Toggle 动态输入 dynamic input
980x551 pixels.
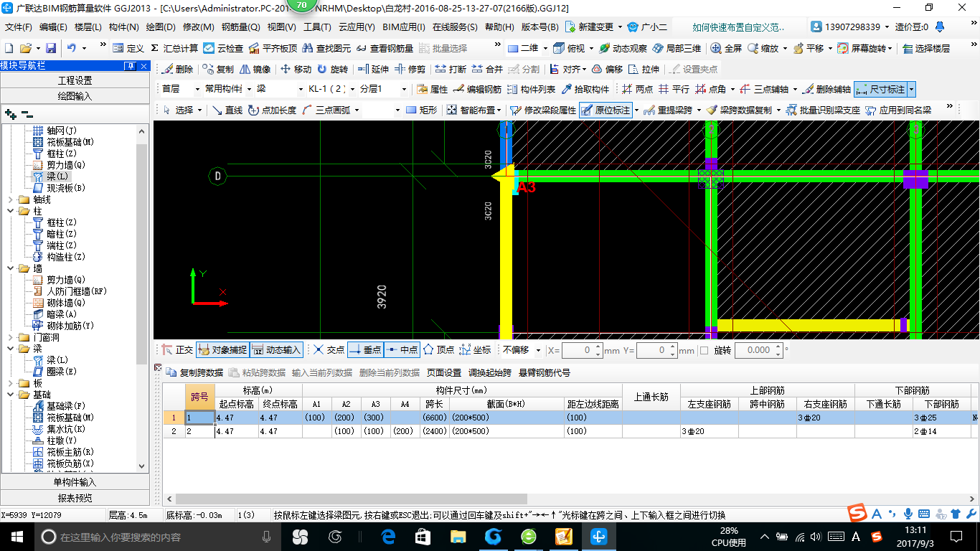point(276,350)
